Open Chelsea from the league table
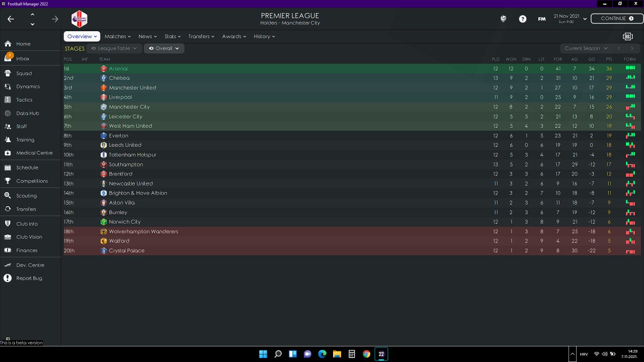 pyautogui.click(x=119, y=78)
